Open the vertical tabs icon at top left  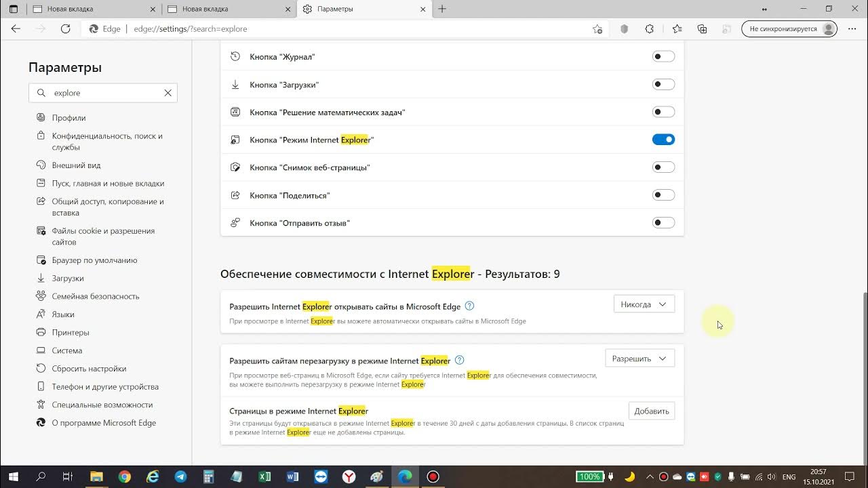tap(14, 9)
